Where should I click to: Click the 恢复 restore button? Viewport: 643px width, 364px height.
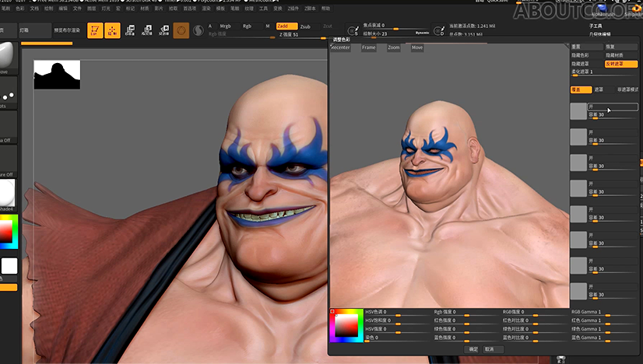pyautogui.click(x=621, y=47)
